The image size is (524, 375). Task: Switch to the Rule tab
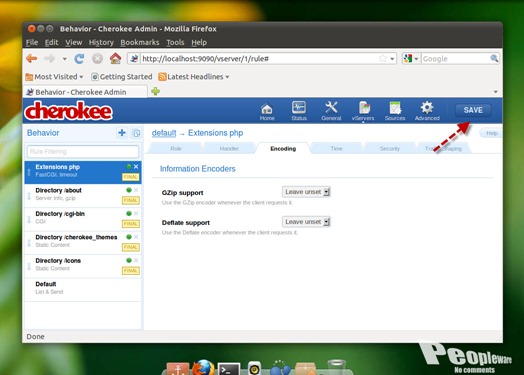[176, 148]
